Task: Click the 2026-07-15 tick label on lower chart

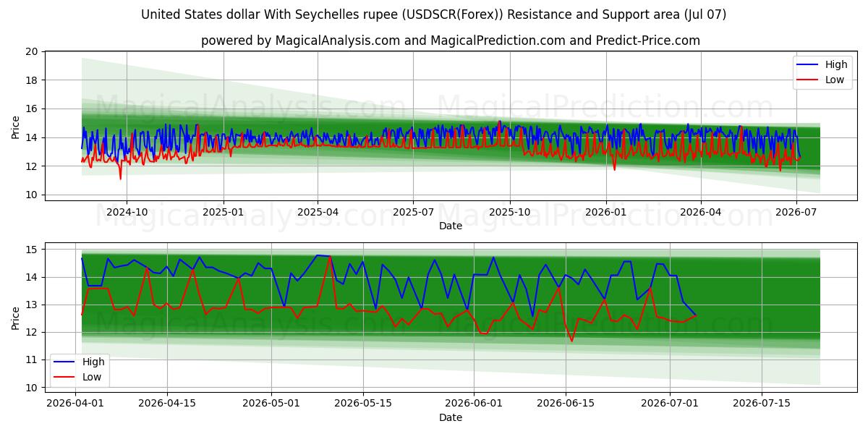Action: tap(762, 404)
